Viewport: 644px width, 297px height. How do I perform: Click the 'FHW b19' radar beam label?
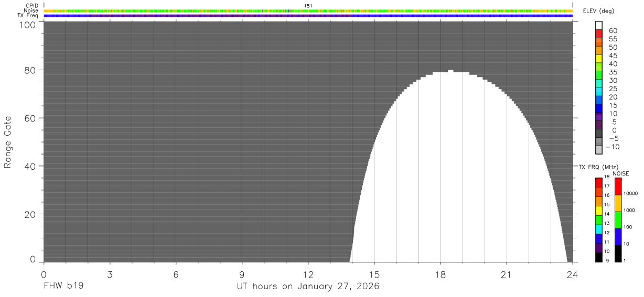click(x=63, y=287)
